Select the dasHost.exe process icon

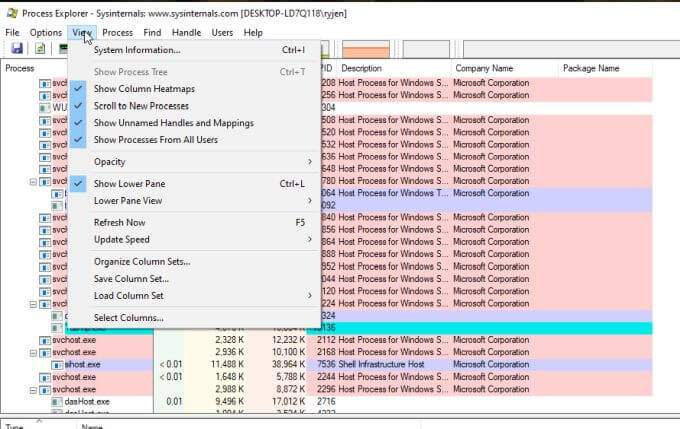tap(57, 402)
